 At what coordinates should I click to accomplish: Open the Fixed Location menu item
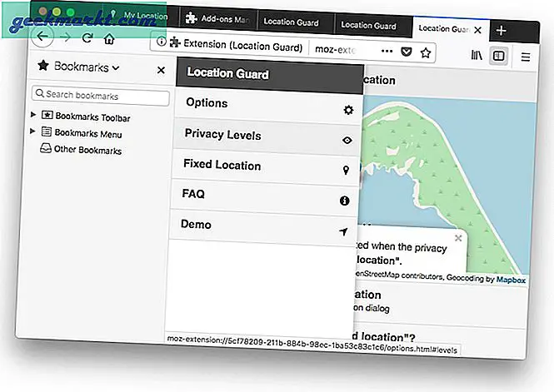point(222,165)
